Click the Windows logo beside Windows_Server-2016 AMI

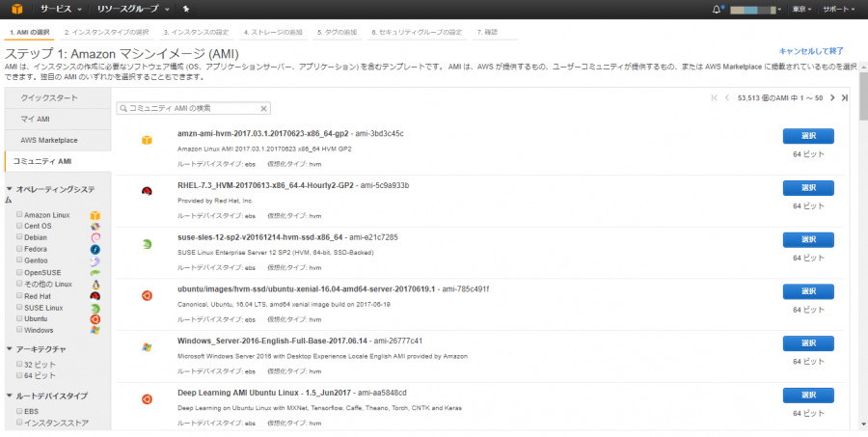(147, 347)
